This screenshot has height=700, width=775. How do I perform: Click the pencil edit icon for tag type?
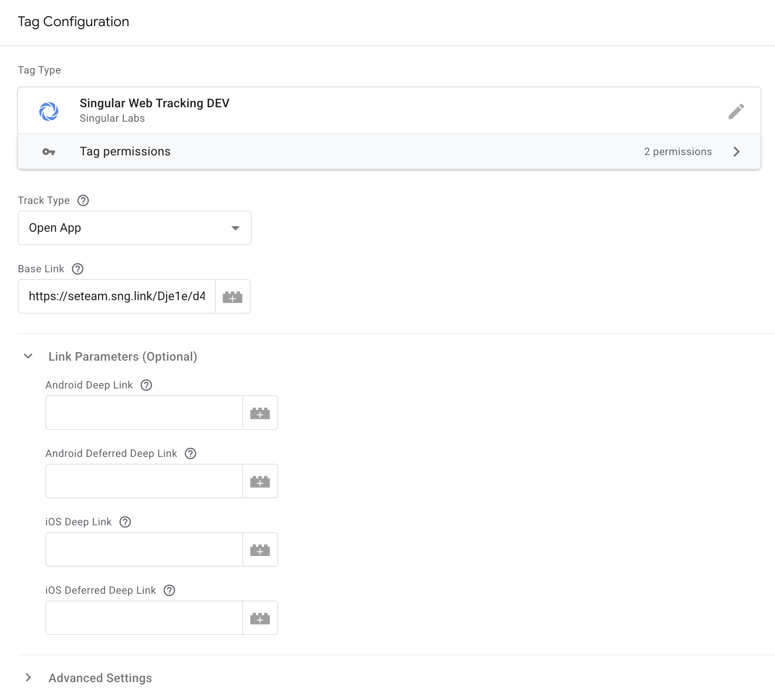click(736, 111)
